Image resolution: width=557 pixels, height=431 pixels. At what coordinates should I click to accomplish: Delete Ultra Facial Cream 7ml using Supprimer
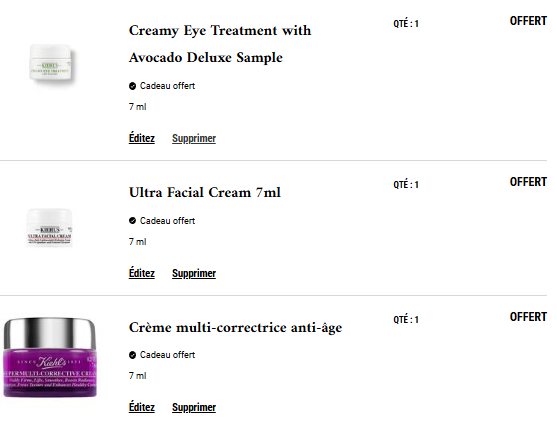[x=194, y=273]
